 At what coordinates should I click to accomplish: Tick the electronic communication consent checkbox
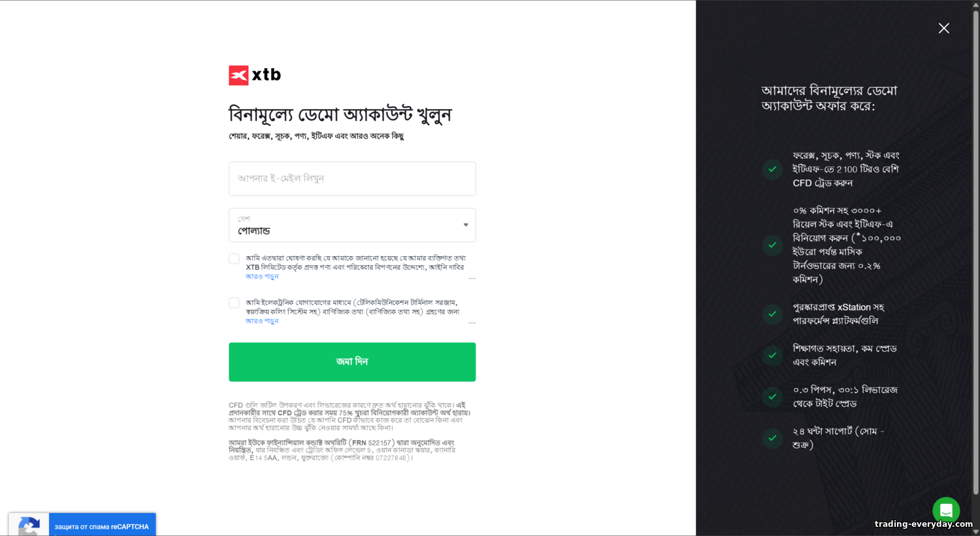click(x=234, y=303)
